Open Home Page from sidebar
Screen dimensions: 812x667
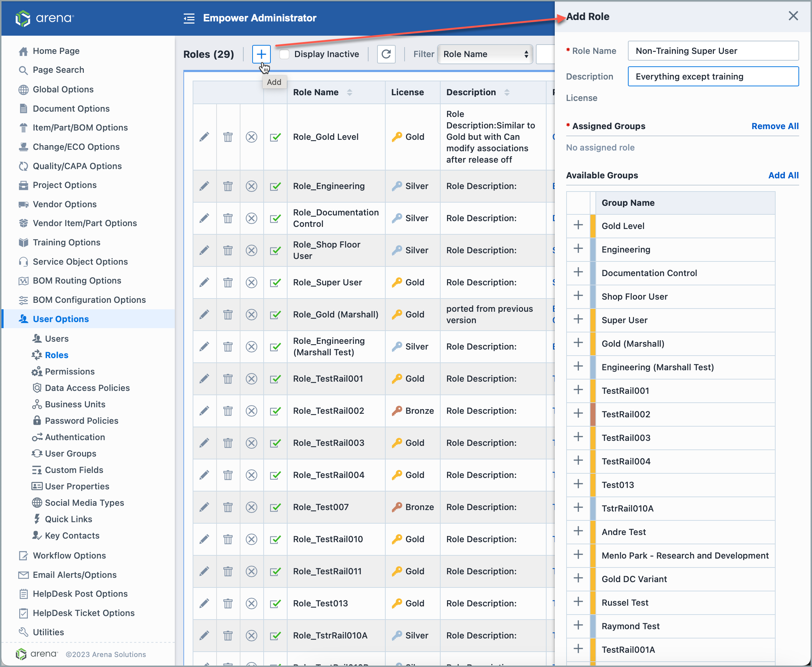coord(56,51)
